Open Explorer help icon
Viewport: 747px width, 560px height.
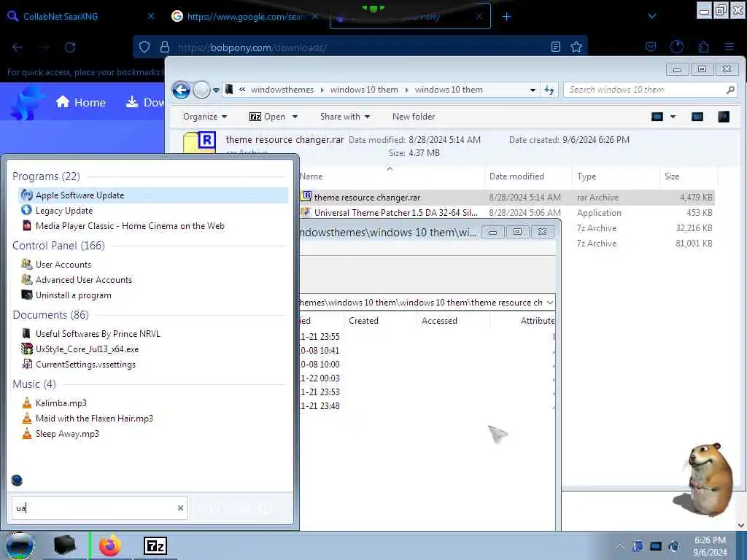(x=723, y=117)
